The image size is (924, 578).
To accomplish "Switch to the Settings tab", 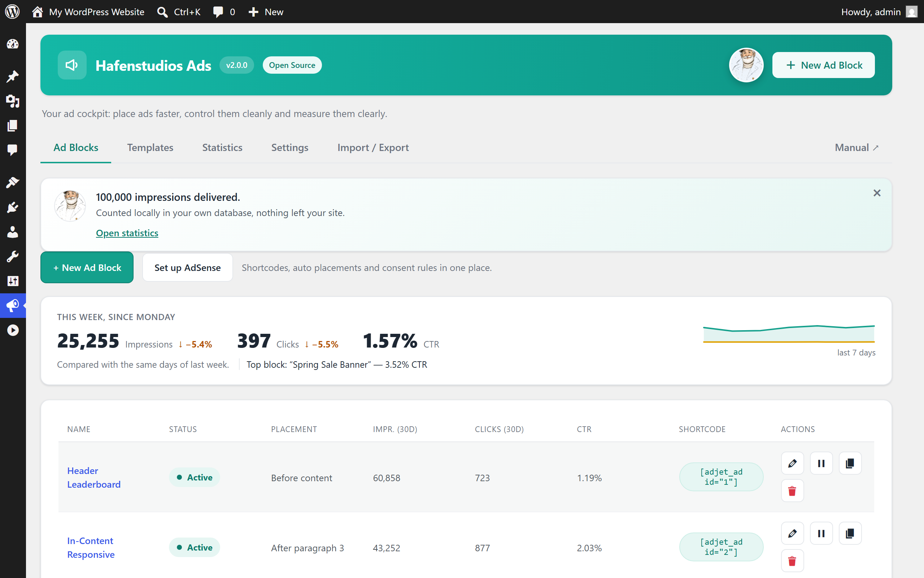I will point(290,147).
